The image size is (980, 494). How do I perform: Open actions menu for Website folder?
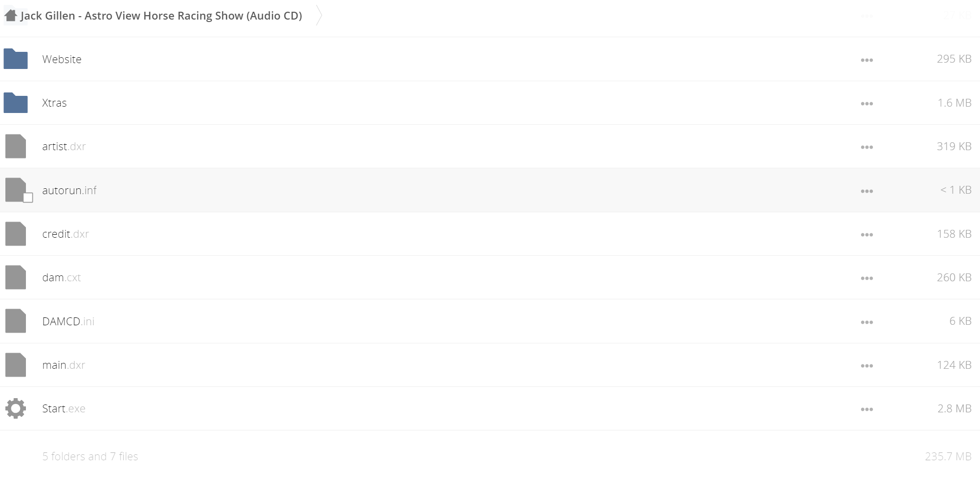coord(866,60)
